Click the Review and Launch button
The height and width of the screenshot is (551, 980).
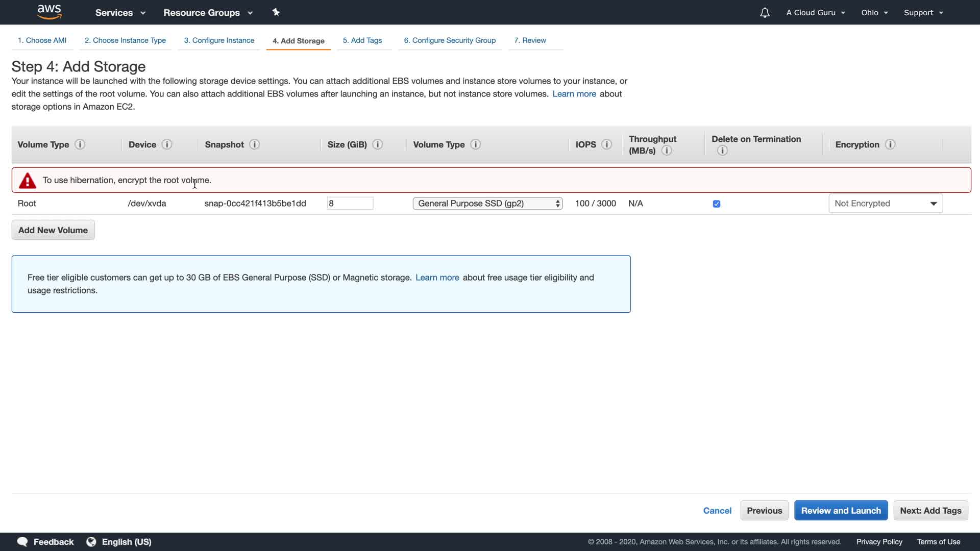click(841, 511)
